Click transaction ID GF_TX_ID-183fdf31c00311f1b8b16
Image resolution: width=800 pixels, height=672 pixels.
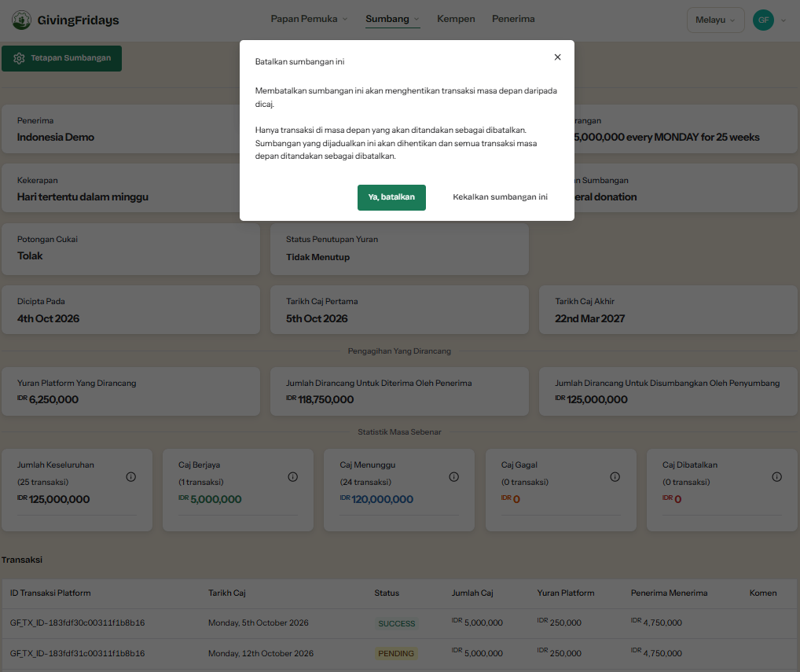click(78, 653)
